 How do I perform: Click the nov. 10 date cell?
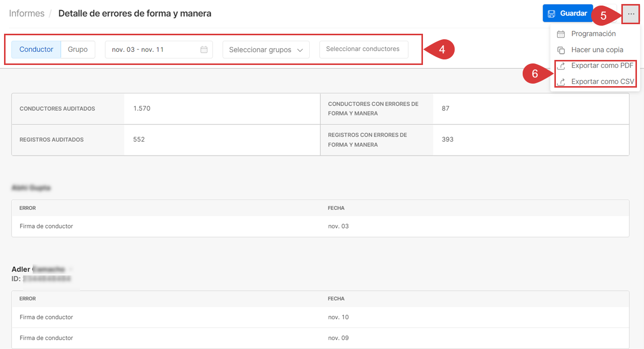(x=338, y=317)
